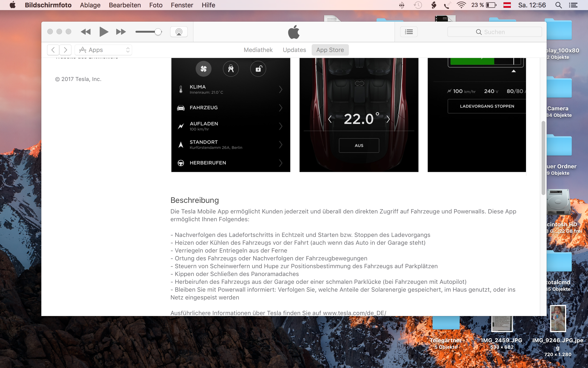Click the phone handset menu bar icon
Viewport: 588px width, 368px height.
447,5
